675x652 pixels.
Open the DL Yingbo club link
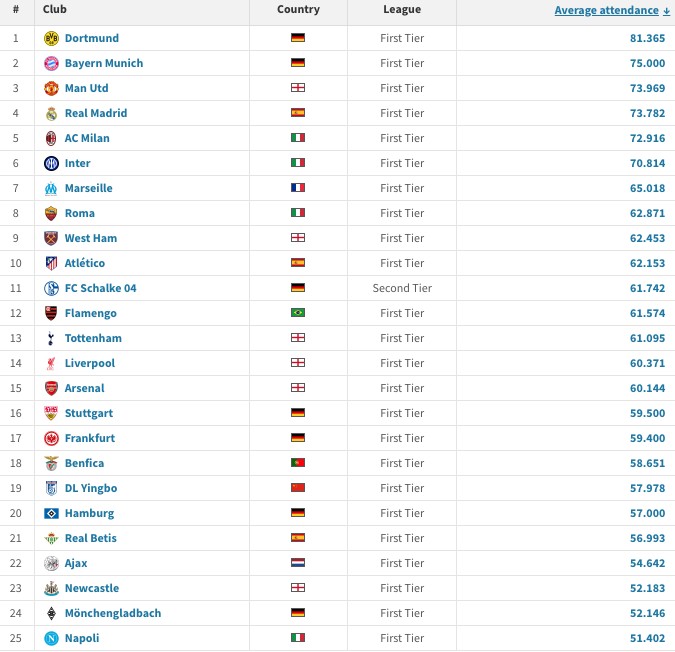tap(90, 488)
